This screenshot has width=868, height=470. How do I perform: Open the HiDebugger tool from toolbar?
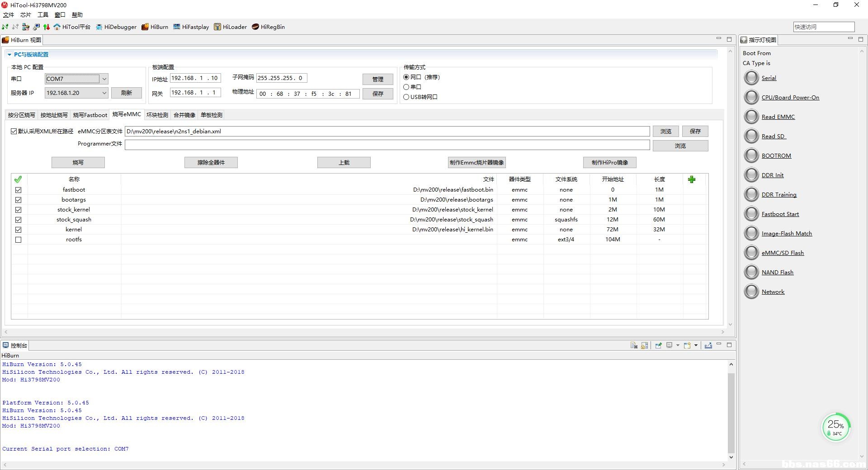pos(116,27)
